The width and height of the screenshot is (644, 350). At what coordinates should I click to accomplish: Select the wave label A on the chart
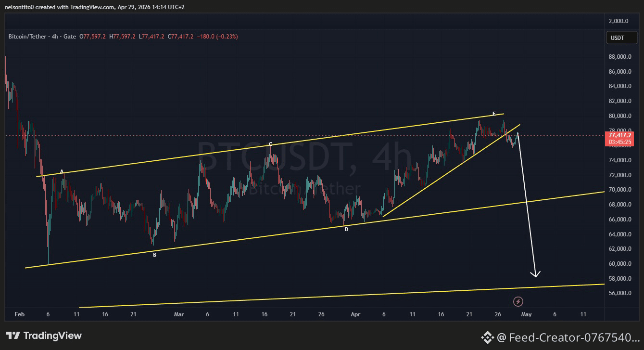62,172
